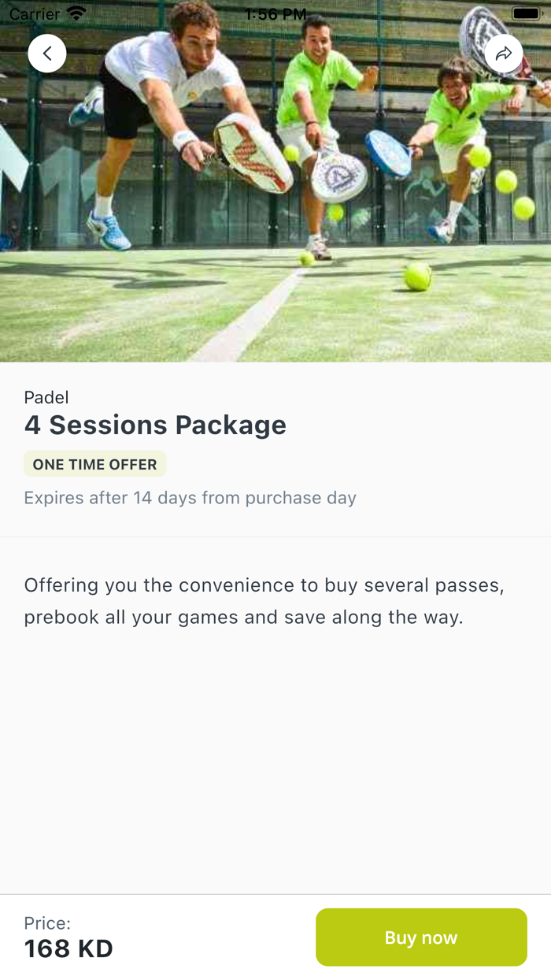Viewport: 551px width, 980px height.
Task: Tap the back arrow button
Action: 47,54
